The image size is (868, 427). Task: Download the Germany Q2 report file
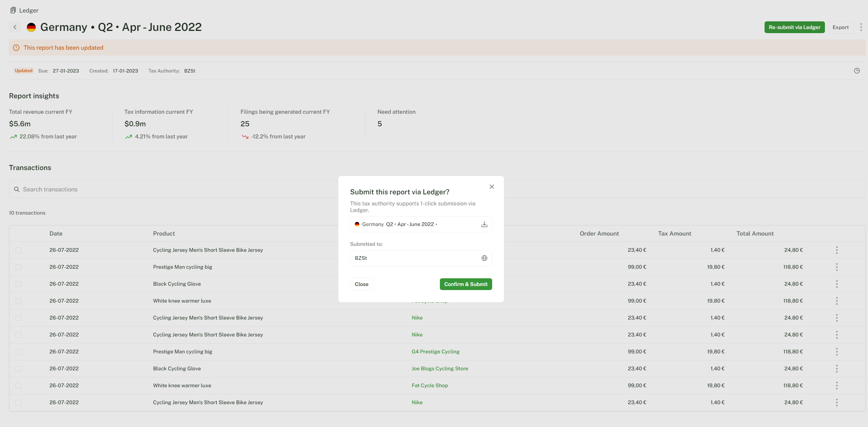click(484, 224)
